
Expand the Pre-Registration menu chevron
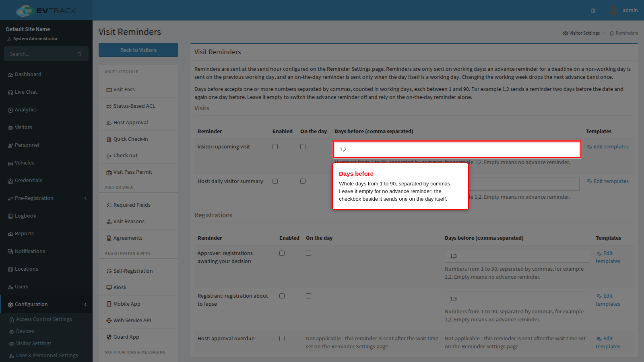tap(85, 198)
